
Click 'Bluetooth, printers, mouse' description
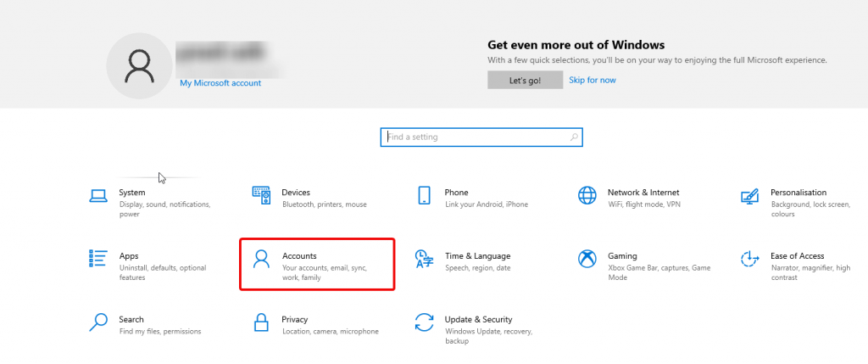click(325, 204)
